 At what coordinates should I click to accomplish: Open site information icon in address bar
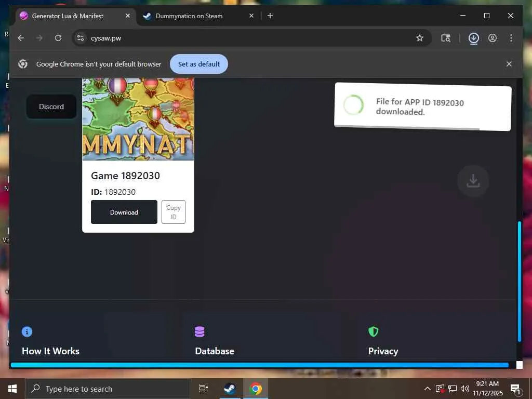coord(81,38)
